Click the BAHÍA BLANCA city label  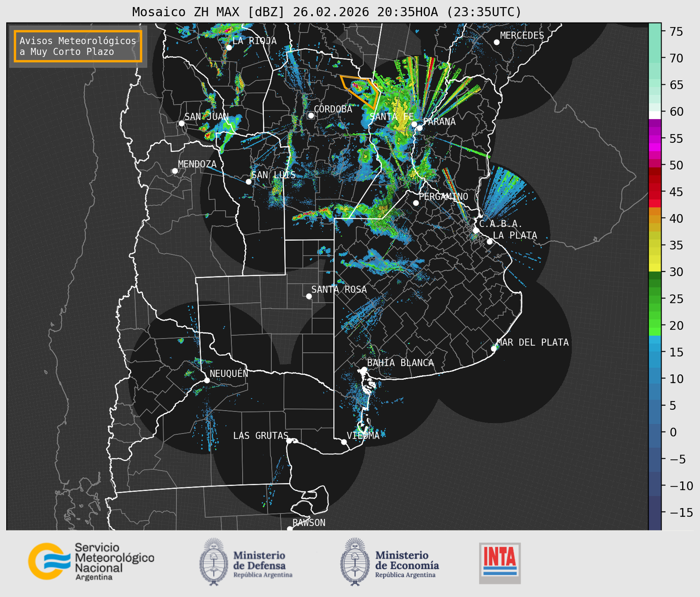[400, 362]
